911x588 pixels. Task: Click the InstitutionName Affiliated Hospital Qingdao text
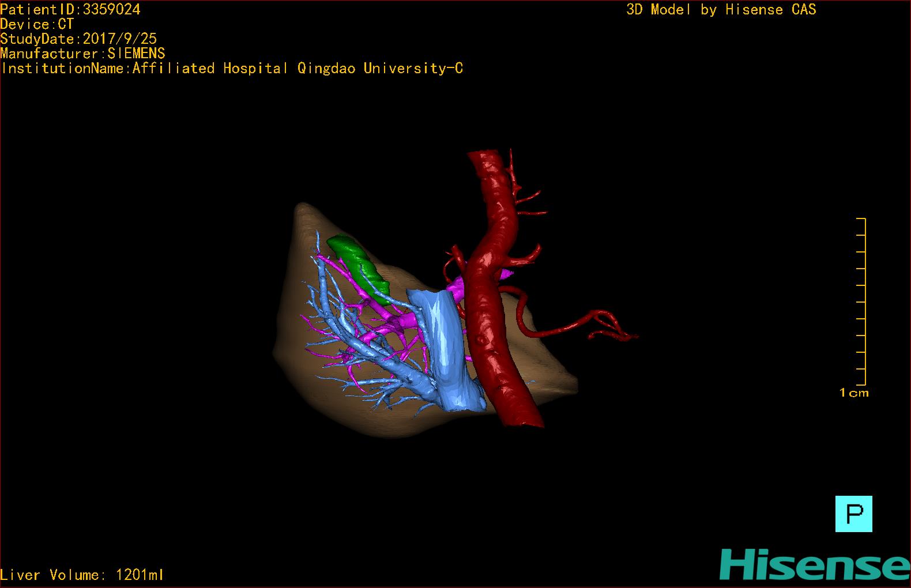(x=232, y=69)
